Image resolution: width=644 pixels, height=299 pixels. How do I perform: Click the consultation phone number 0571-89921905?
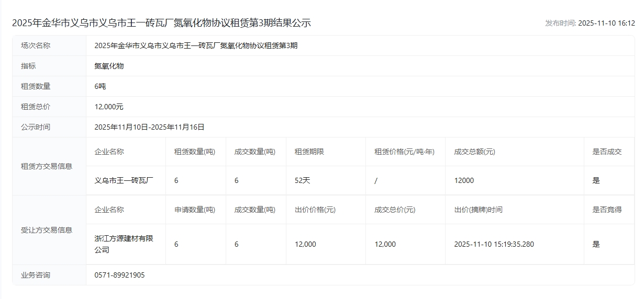119,275
